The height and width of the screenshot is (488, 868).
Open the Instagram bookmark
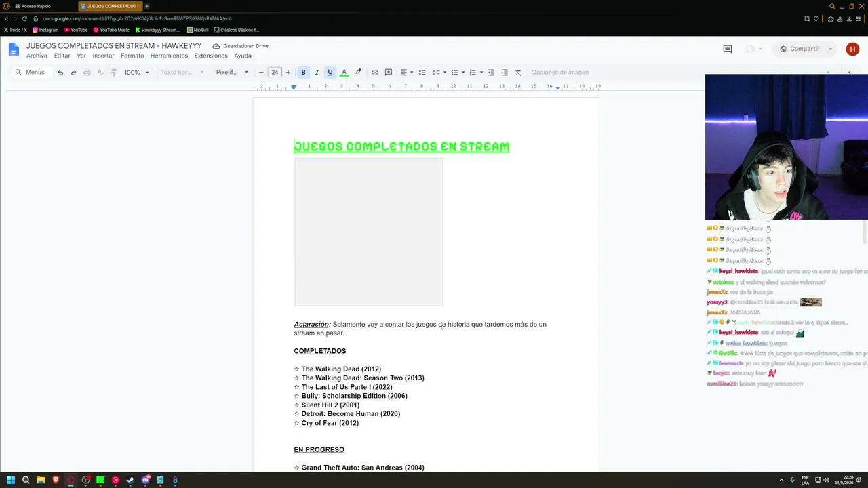click(x=45, y=30)
